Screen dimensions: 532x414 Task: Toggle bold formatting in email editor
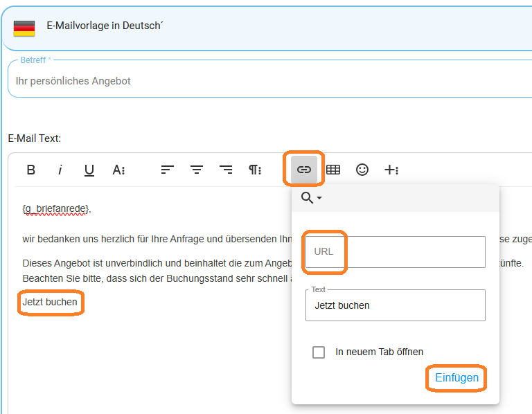point(31,170)
